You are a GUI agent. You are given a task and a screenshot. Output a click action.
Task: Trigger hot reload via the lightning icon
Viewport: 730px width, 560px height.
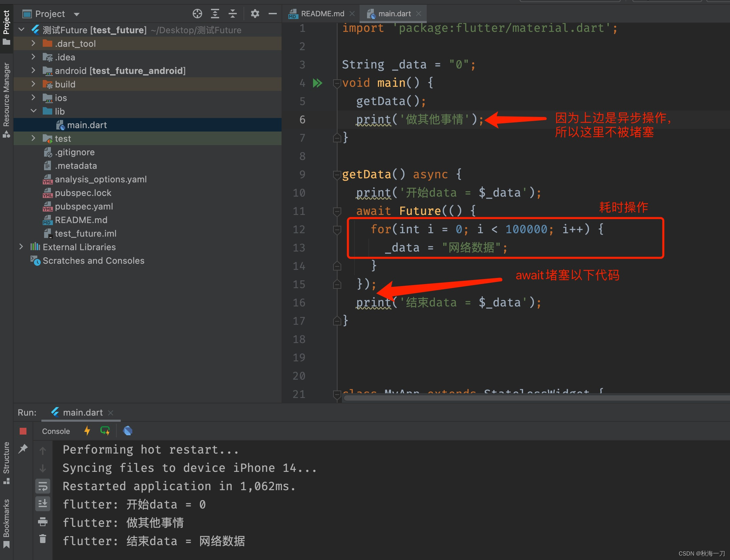[x=87, y=431]
